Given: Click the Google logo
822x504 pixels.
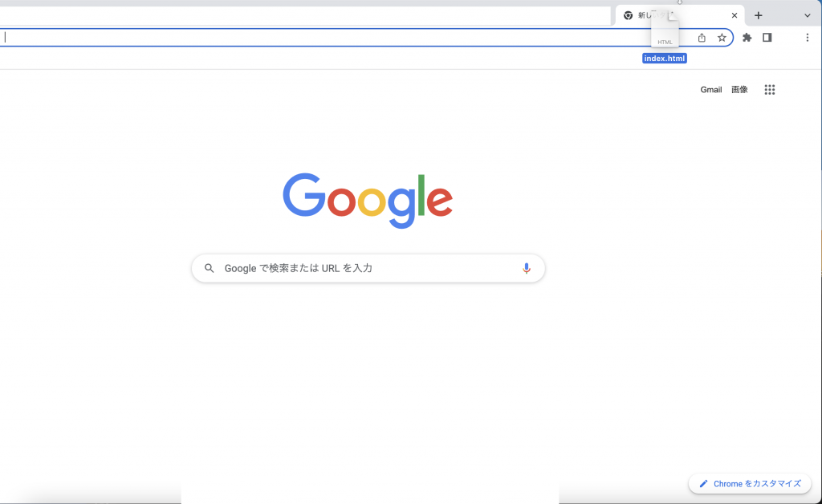Looking at the screenshot, I should [x=368, y=200].
